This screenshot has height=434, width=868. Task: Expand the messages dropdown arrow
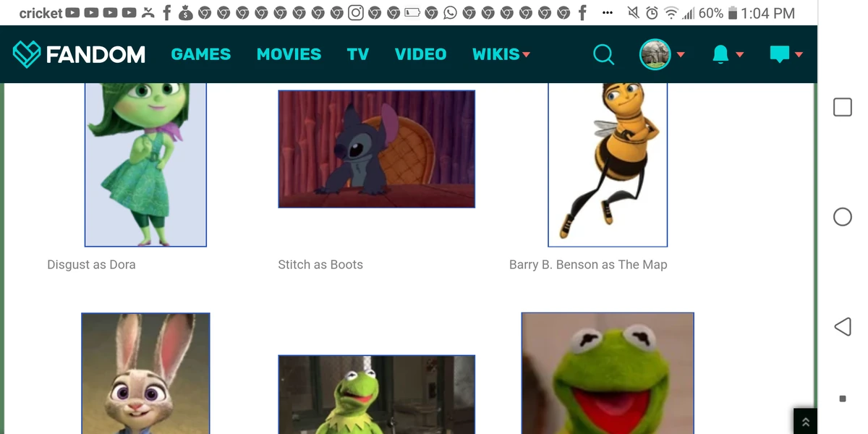pos(799,54)
